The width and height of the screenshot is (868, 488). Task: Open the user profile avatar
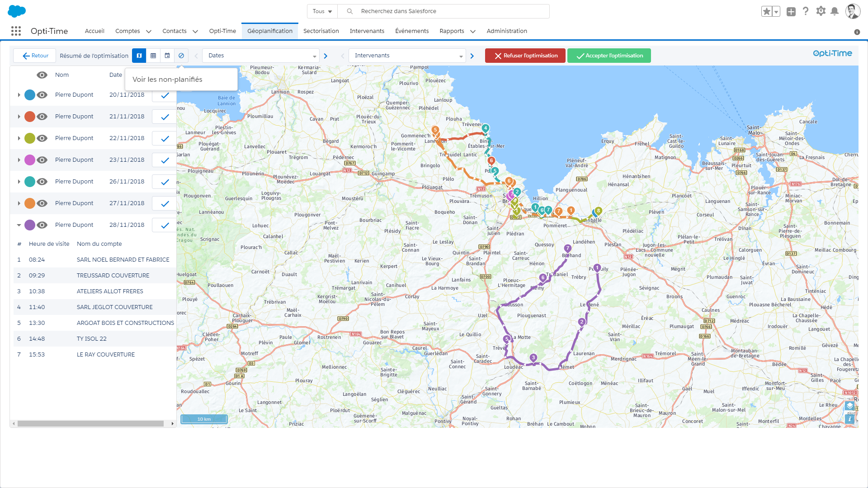853,11
